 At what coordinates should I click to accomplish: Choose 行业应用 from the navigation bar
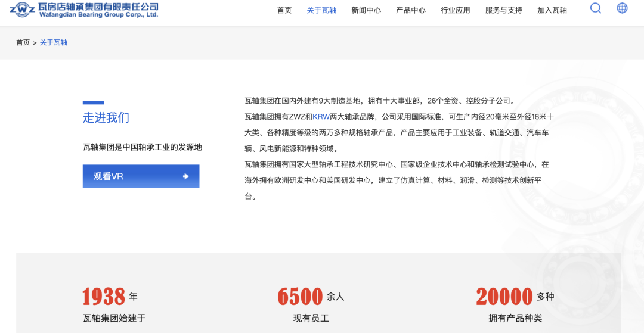[456, 10]
